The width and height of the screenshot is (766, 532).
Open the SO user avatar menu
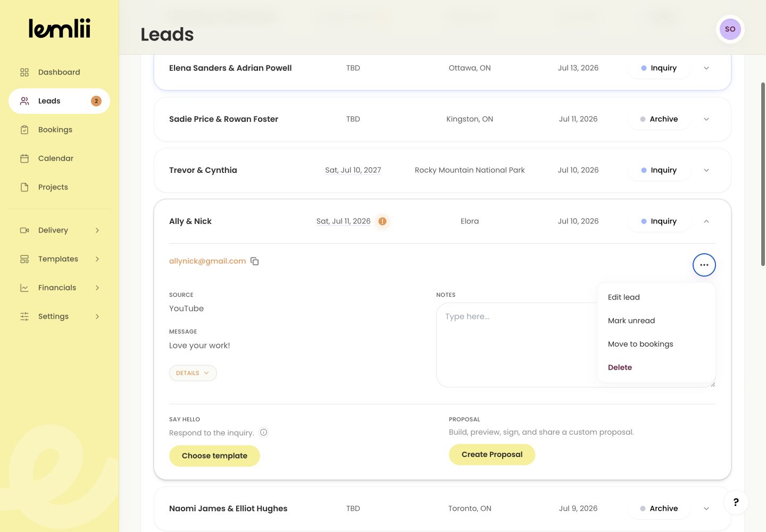tap(730, 29)
